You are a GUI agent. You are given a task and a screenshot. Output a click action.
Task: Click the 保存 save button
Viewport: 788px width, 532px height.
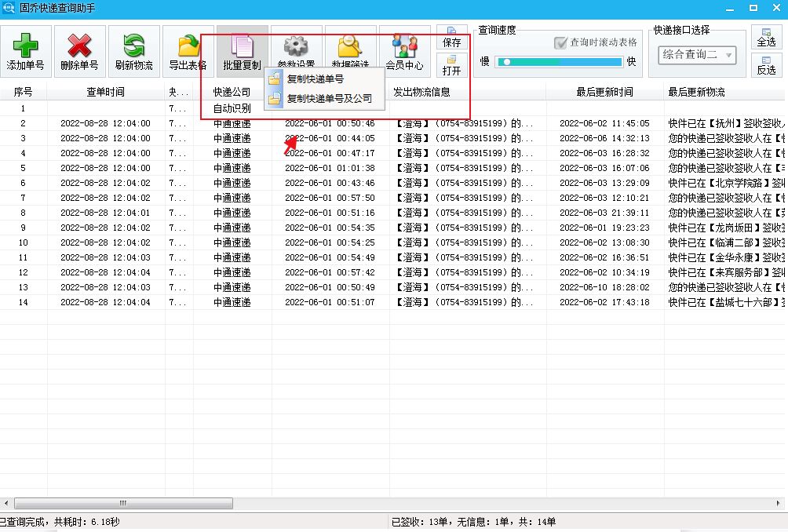click(452, 38)
